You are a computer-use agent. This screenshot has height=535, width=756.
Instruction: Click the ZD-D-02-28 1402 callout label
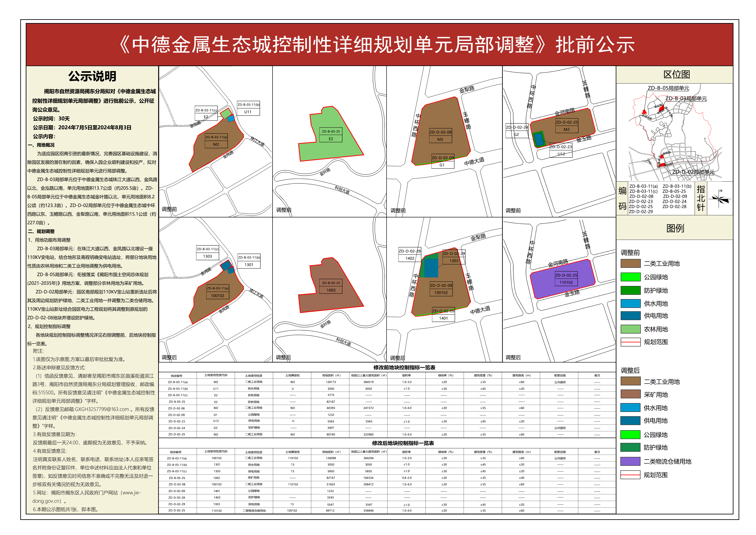pos(410,255)
